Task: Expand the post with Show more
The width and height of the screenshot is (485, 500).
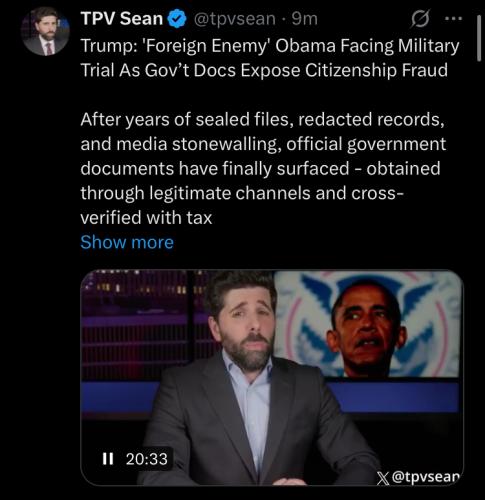Action: 127,242
